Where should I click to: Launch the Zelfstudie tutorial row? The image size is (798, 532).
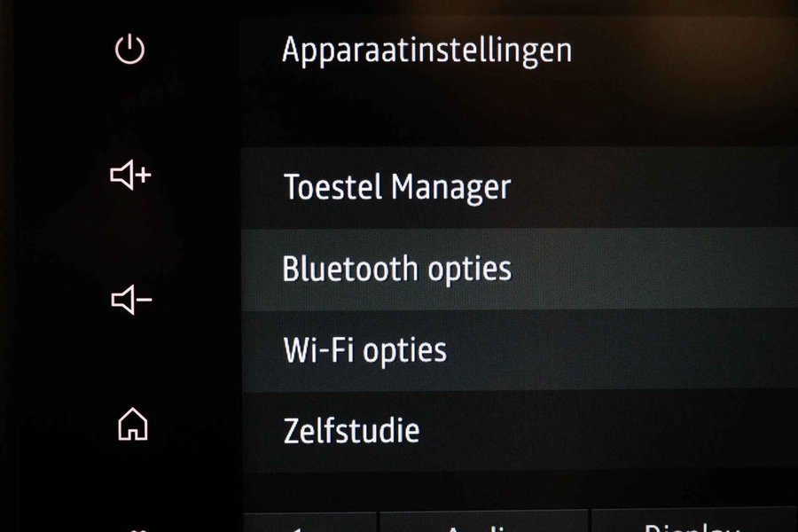[x=520, y=432]
